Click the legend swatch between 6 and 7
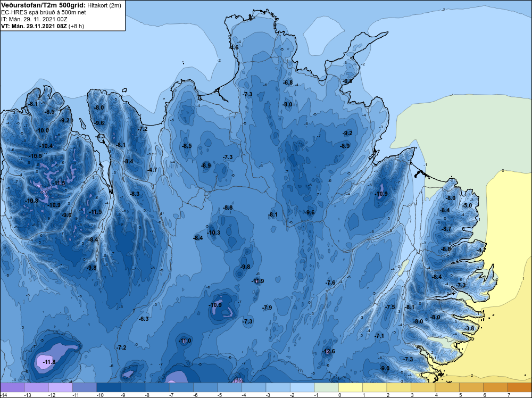This screenshot has width=532, height=398. click(x=495, y=387)
